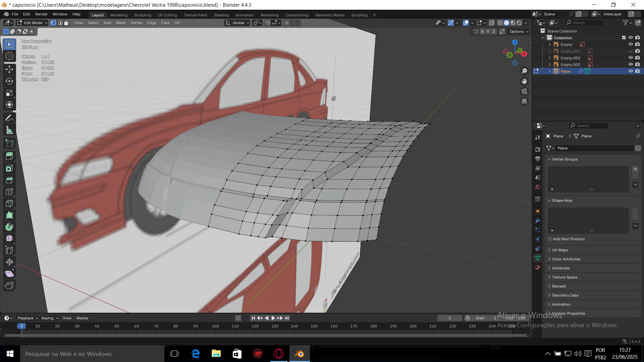Viewport: 644px width, 362px height.
Task: Hide the Empty.002 object in outliner
Action: coord(631,58)
